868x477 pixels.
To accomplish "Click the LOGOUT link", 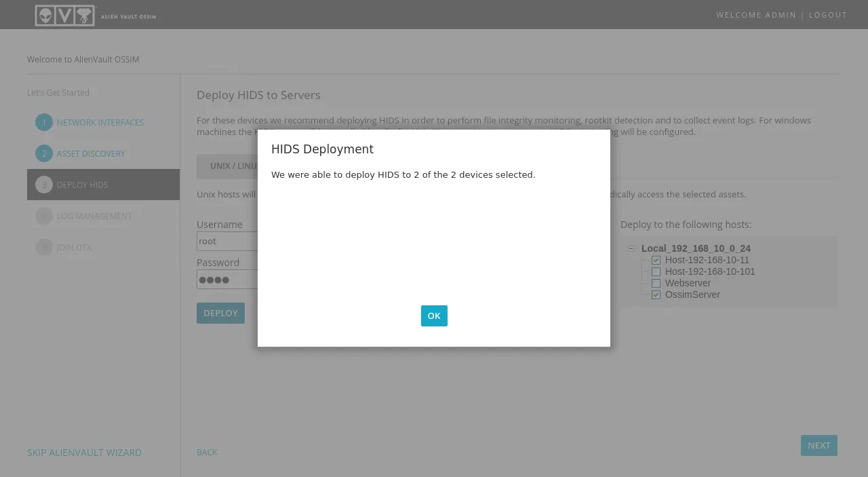I will point(827,15).
